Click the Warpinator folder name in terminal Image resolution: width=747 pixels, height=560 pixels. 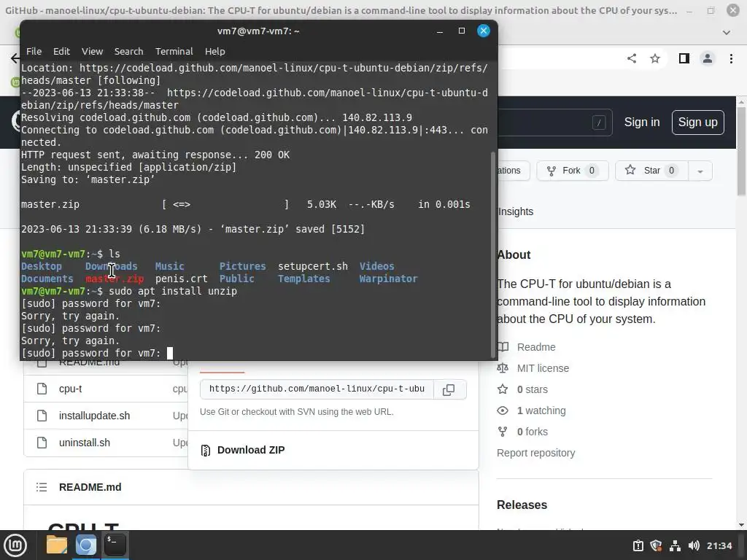pos(388,279)
